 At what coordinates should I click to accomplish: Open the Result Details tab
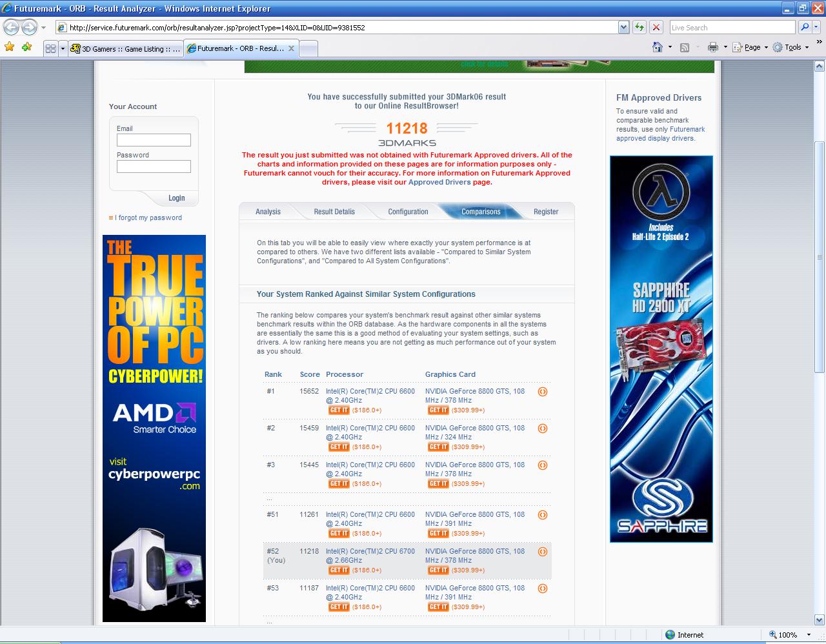click(x=334, y=212)
